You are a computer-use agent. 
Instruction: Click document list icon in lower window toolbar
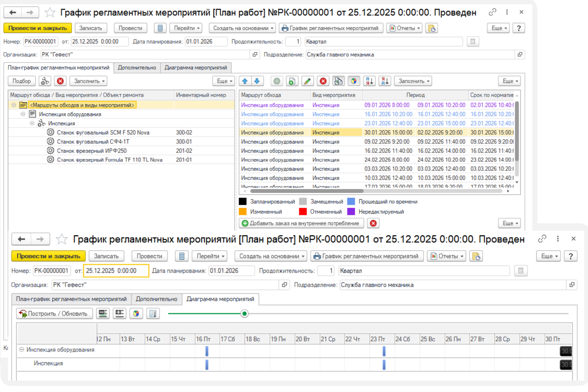click(182, 256)
